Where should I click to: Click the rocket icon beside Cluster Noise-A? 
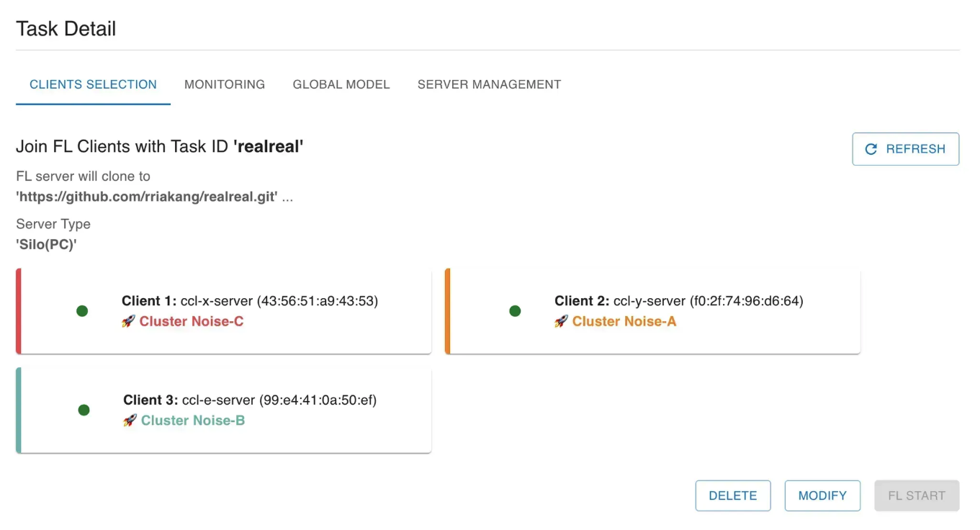(x=561, y=322)
